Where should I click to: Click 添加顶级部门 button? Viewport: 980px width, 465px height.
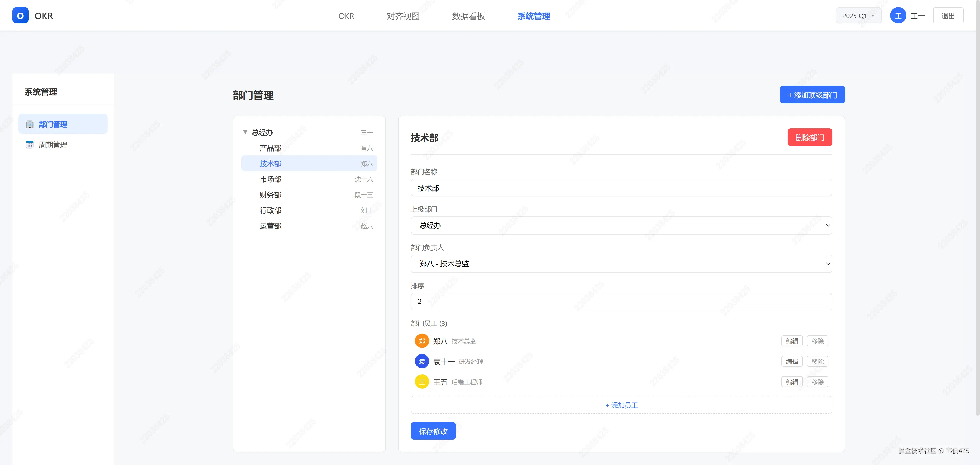tap(812, 95)
